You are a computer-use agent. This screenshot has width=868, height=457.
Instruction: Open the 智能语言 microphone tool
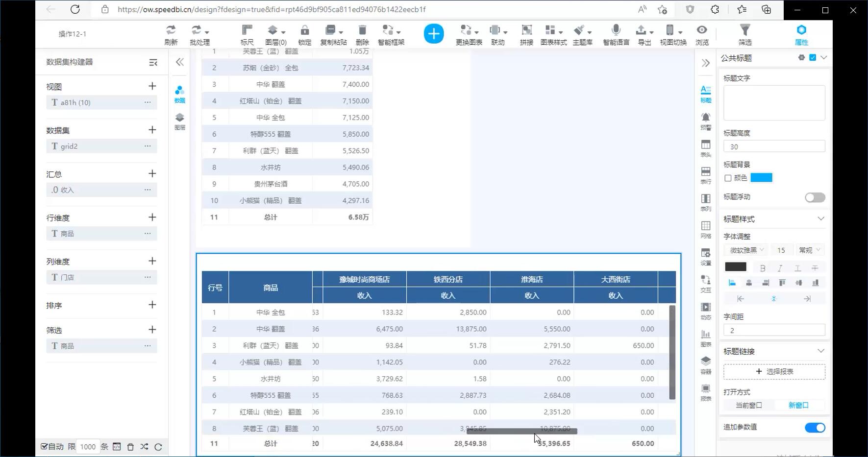click(616, 34)
